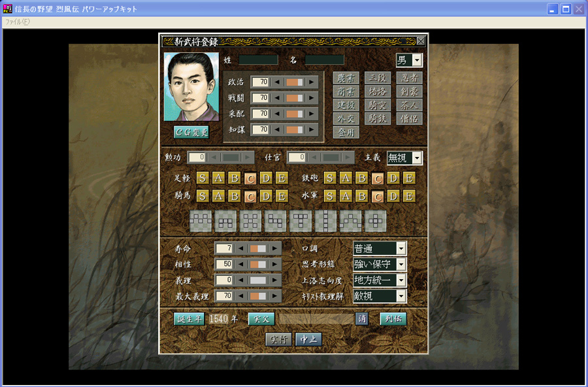The width and height of the screenshot is (588, 387).
Task: Toggle the 商業 skill
Action: [346, 92]
